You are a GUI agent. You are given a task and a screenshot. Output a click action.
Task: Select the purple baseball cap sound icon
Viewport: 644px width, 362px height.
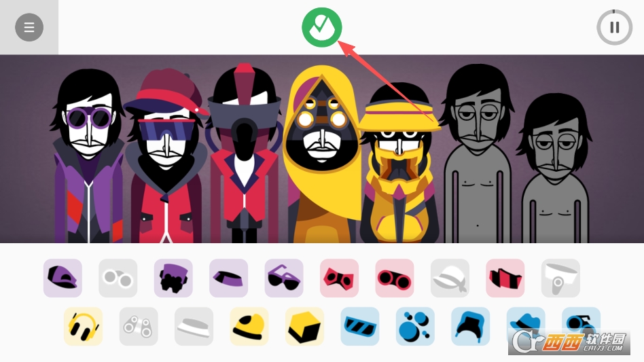tap(62, 278)
